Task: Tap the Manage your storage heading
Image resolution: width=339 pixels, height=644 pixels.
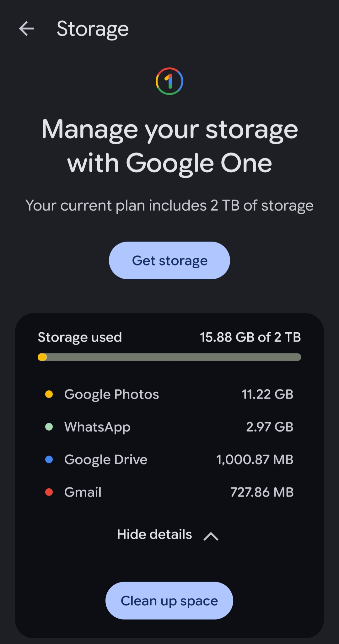Action: 169,146
